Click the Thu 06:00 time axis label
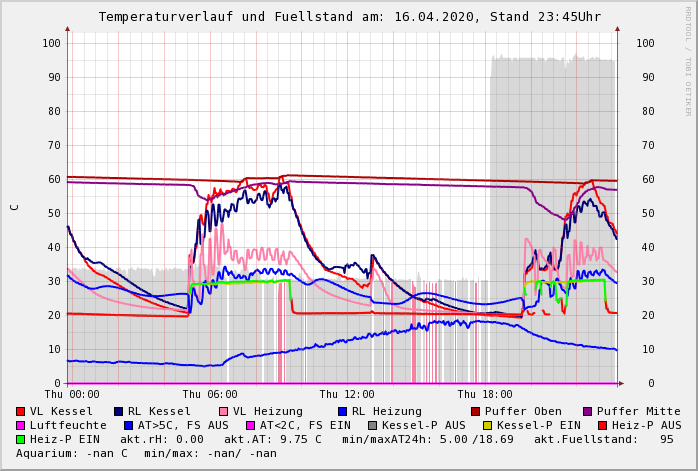The height and width of the screenshot is (471, 698). pos(210,395)
